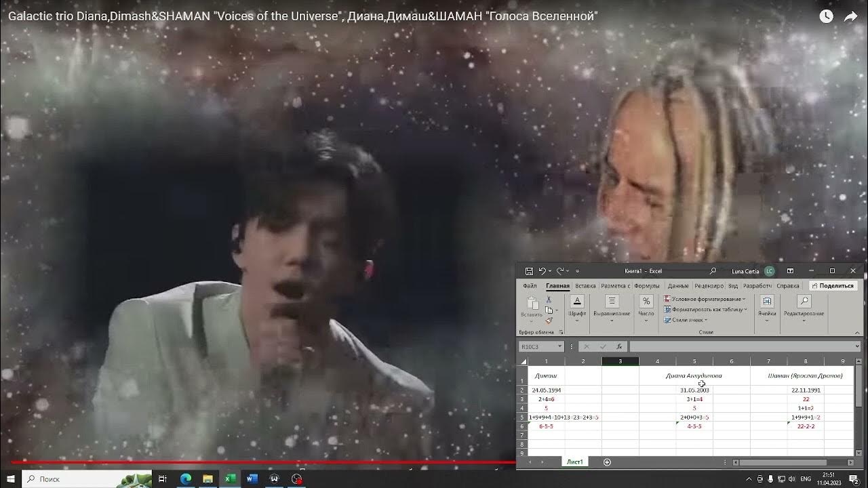This screenshot has height=488, width=868.
Task: Click the Excel vertical scroll down arrow
Action: coord(858,453)
